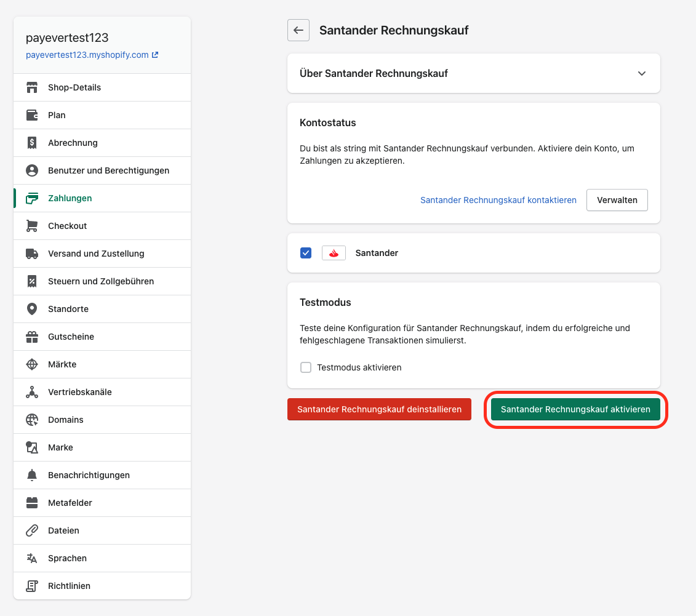Open the Plan settings page
This screenshot has height=616, width=696.
tap(102, 115)
